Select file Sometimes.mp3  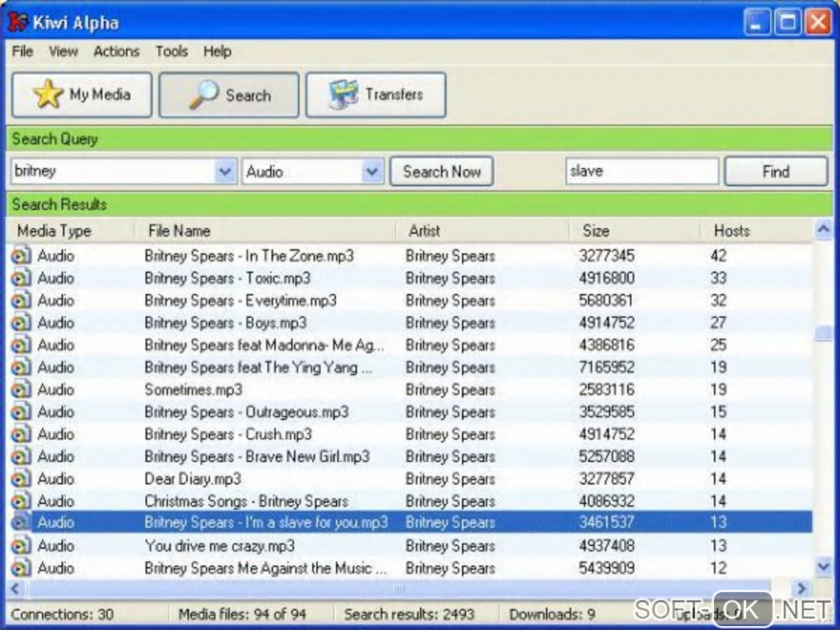click(x=194, y=390)
